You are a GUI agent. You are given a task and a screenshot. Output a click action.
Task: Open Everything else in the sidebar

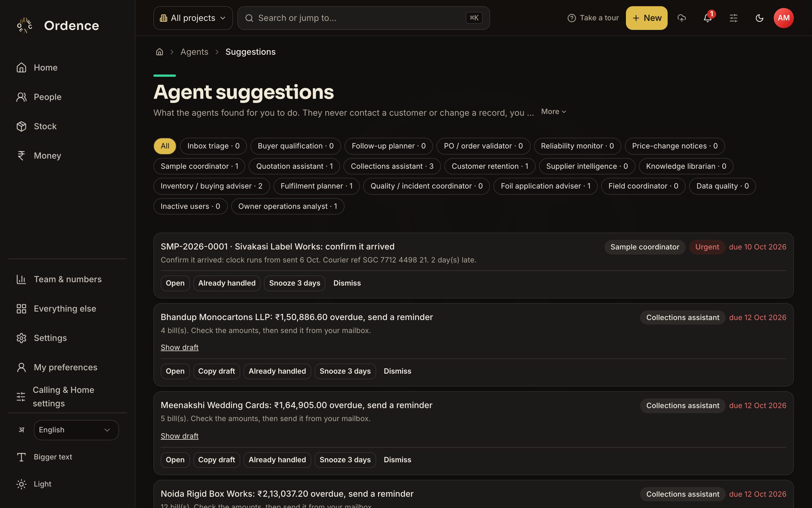(67, 308)
